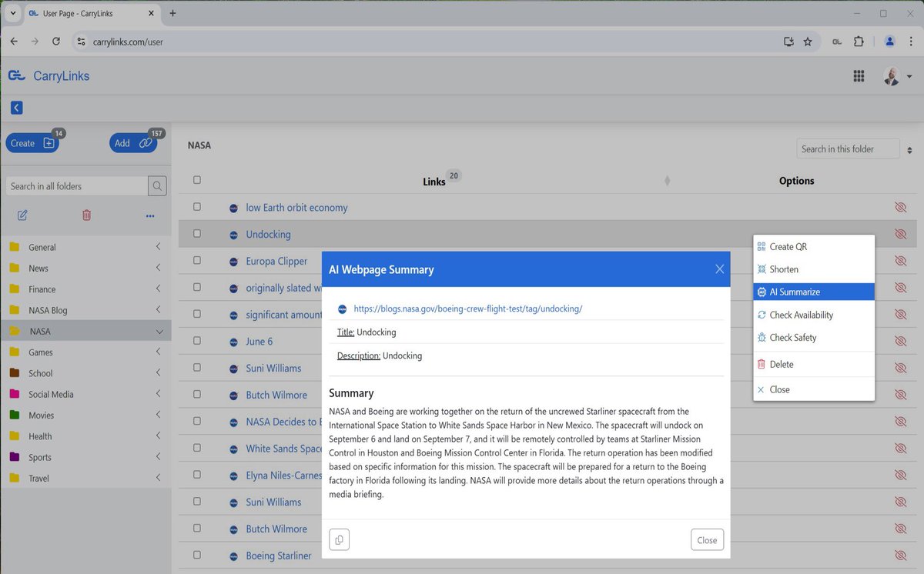
Task: Open the Chrome profile icon
Action: pos(890,42)
